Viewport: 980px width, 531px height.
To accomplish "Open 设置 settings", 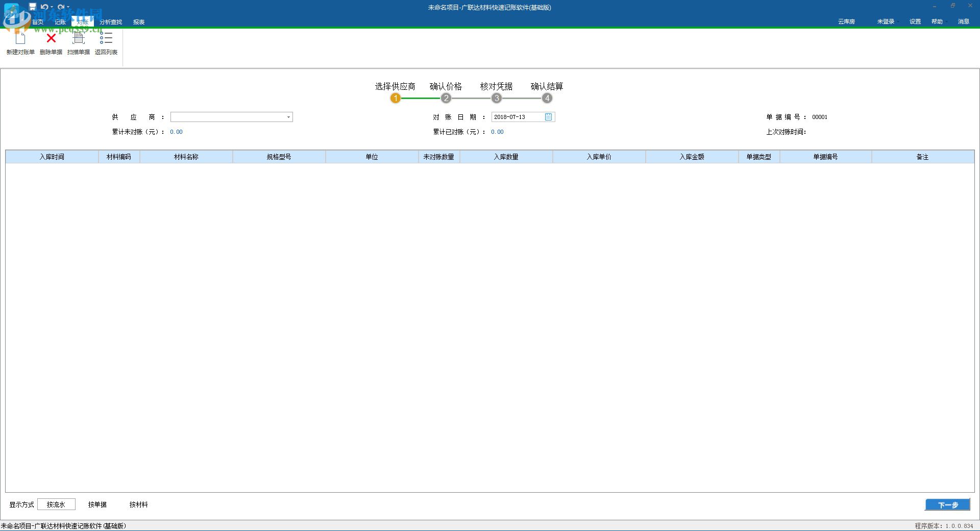I will click(915, 21).
